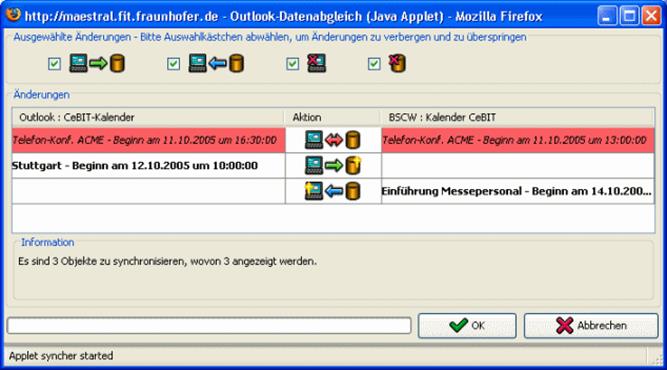
Task: Click the delete-from-Outlook computer icon
Action: [316, 63]
